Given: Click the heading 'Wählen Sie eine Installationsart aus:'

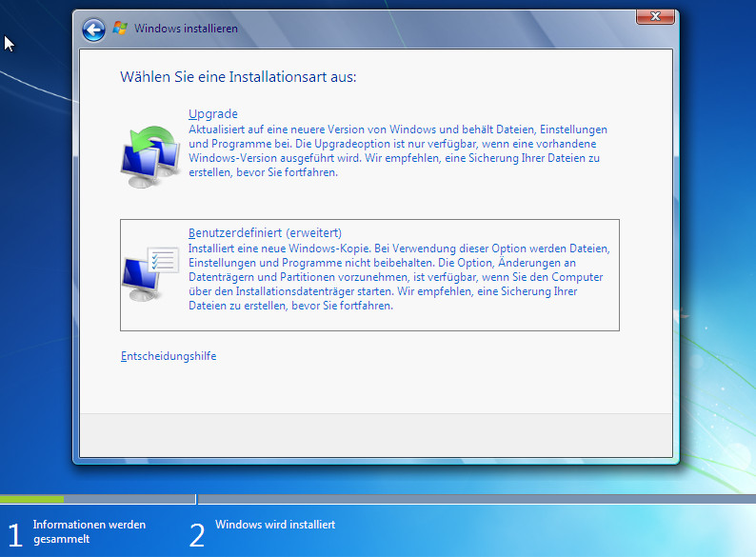Looking at the screenshot, I should point(238,77).
